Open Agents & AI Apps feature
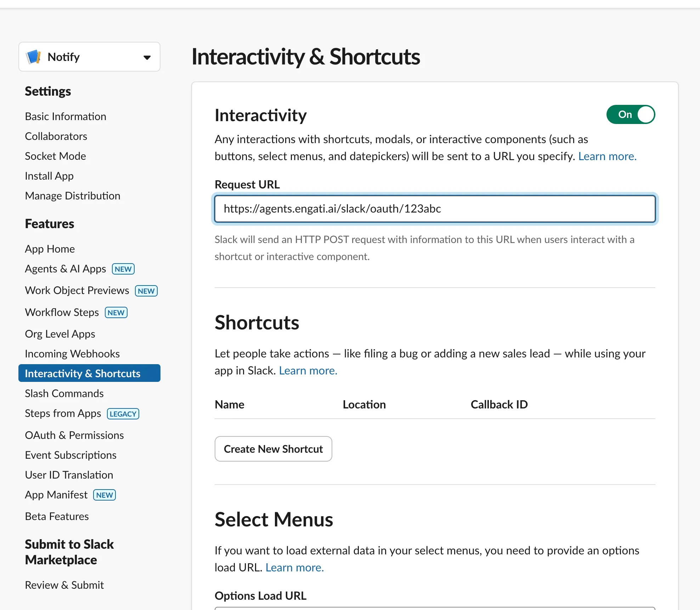The width and height of the screenshot is (700, 610). pyautogui.click(x=65, y=269)
